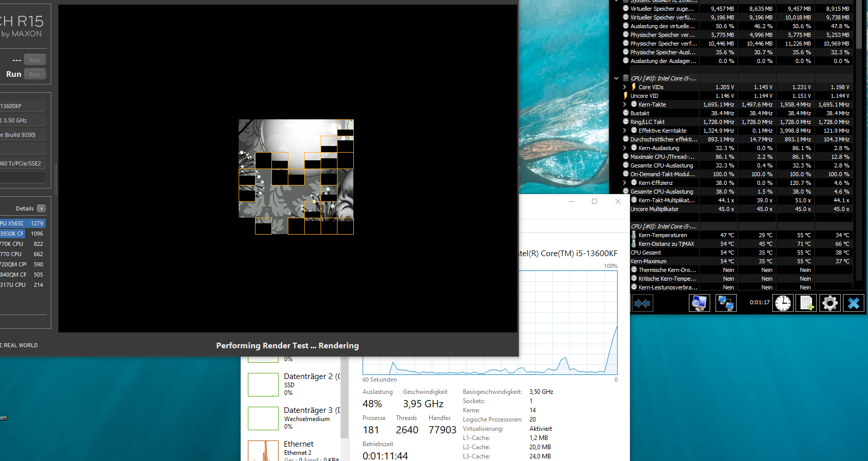
Task: Click the '0:01:17' elapsed timer in HWiNFO
Action: [760, 302]
